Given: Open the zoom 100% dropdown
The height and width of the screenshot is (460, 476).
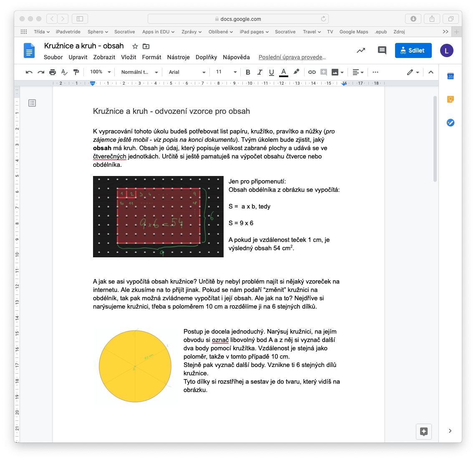Looking at the screenshot, I should click(x=101, y=72).
